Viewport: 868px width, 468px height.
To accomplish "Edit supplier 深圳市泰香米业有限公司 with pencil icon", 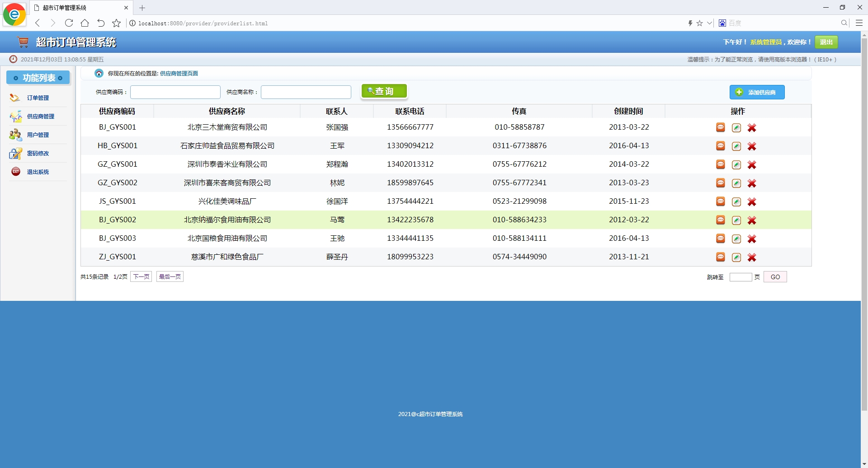I will pos(736,164).
